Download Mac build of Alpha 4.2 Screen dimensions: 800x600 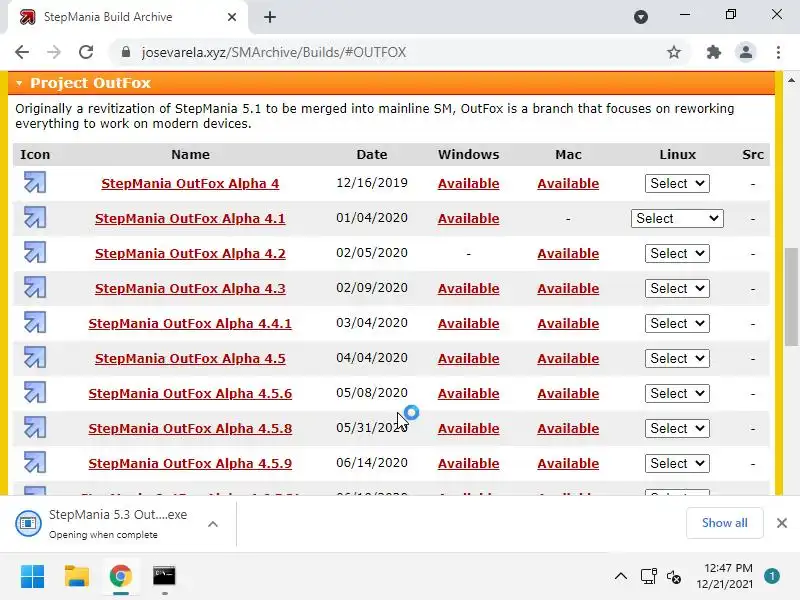568,254
